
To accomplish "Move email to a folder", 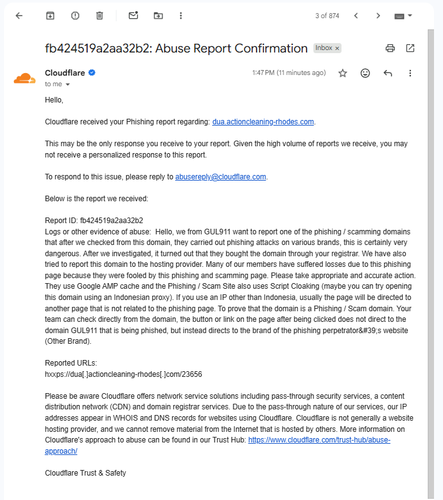I will click(158, 16).
